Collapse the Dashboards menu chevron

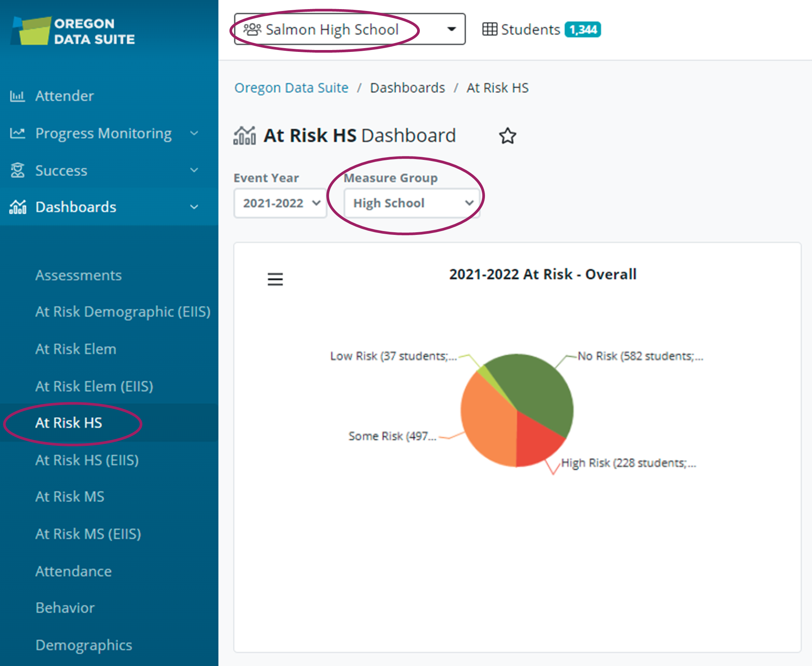tap(194, 207)
